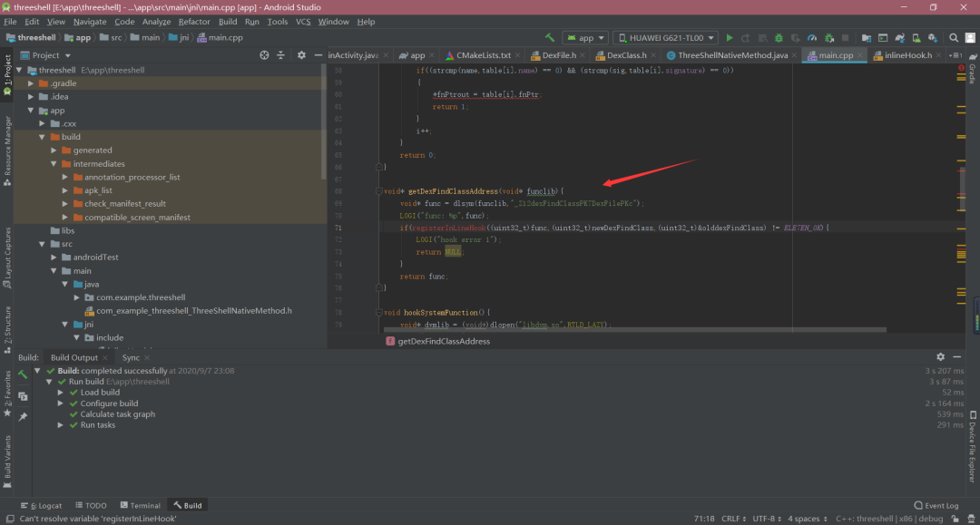Open SDK Manager cube icon
980x525 pixels.
(x=933, y=38)
